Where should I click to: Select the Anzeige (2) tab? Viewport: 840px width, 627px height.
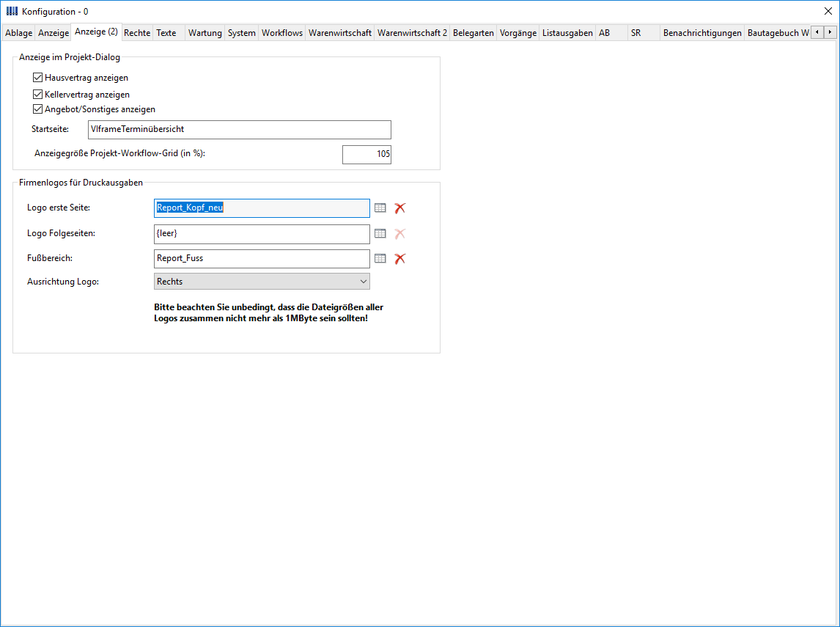[x=97, y=32]
